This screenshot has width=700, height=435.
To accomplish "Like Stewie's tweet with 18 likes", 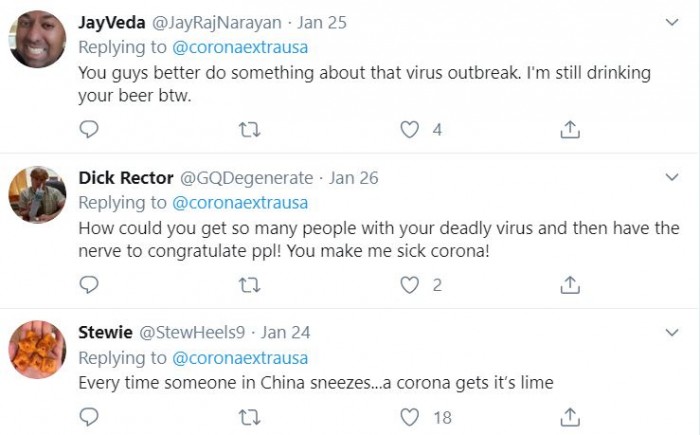I will 409,417.
